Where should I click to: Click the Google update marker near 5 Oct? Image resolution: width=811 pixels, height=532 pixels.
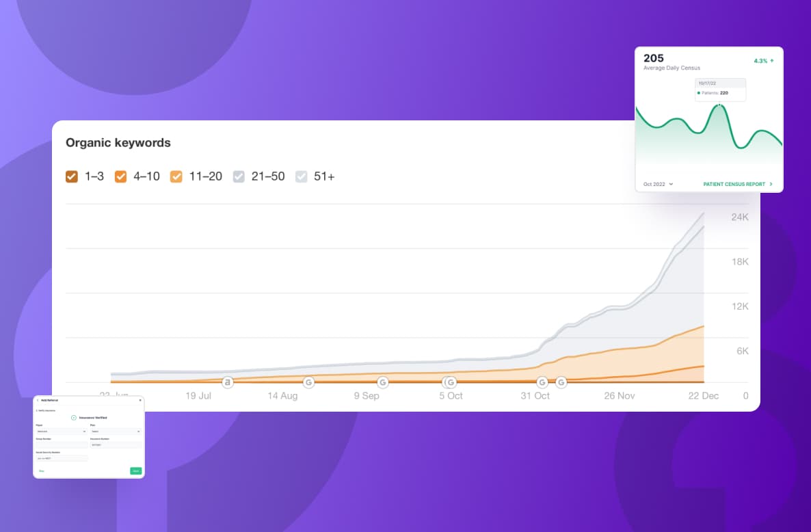[450, 382]
